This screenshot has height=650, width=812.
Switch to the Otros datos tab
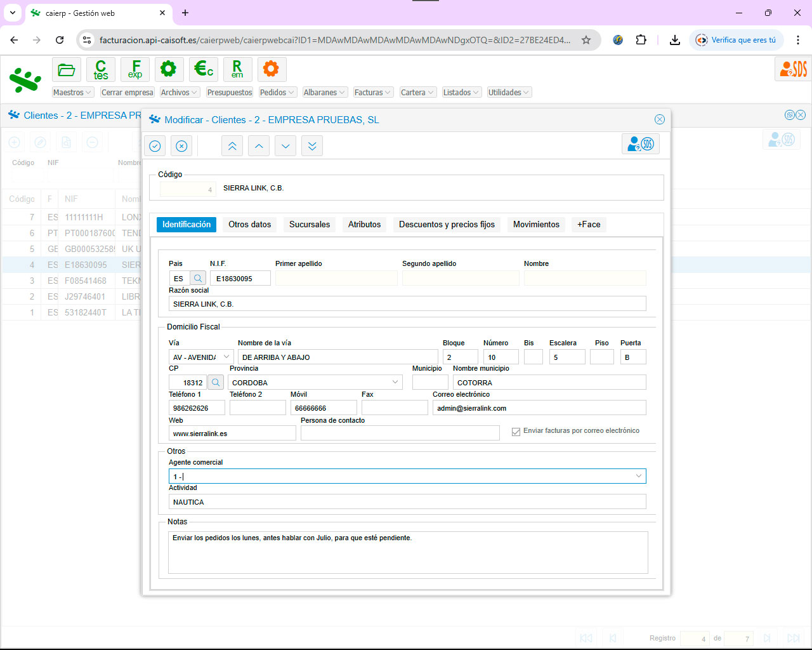click(x=250, y=225)
